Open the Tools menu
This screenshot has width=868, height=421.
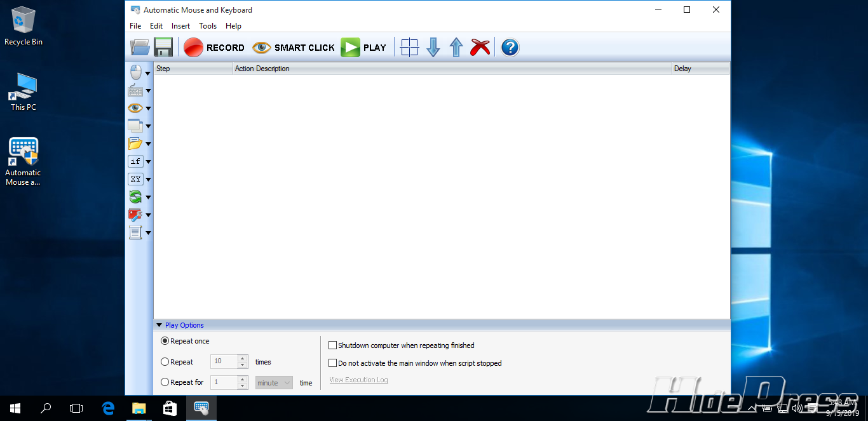point(208,26)
